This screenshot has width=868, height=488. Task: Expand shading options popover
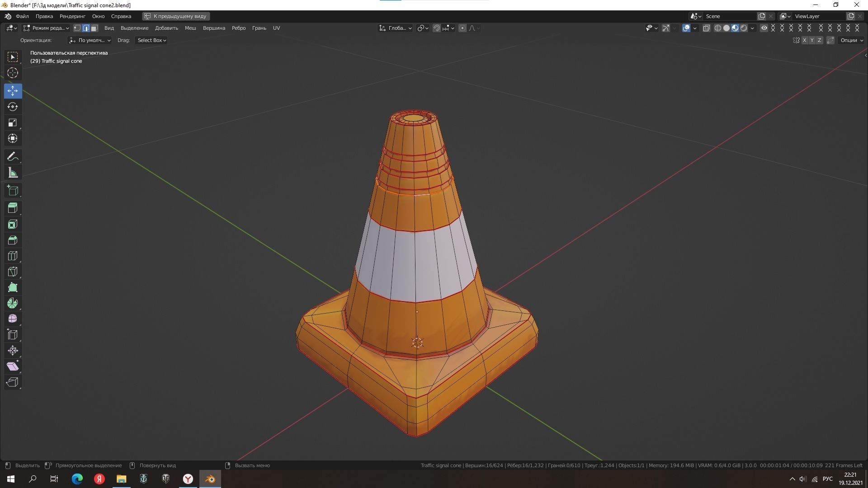pos(752,28)
